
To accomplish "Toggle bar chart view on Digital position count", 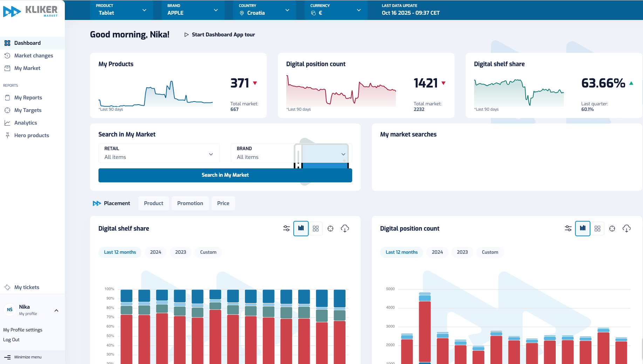I will [583, 228].
